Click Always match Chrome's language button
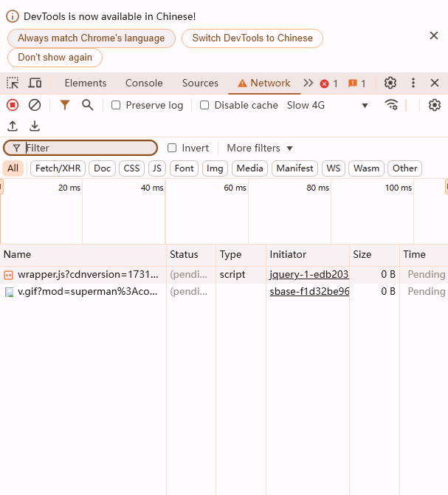This screenshot has width=448, height=495. (x=91, y=38)
